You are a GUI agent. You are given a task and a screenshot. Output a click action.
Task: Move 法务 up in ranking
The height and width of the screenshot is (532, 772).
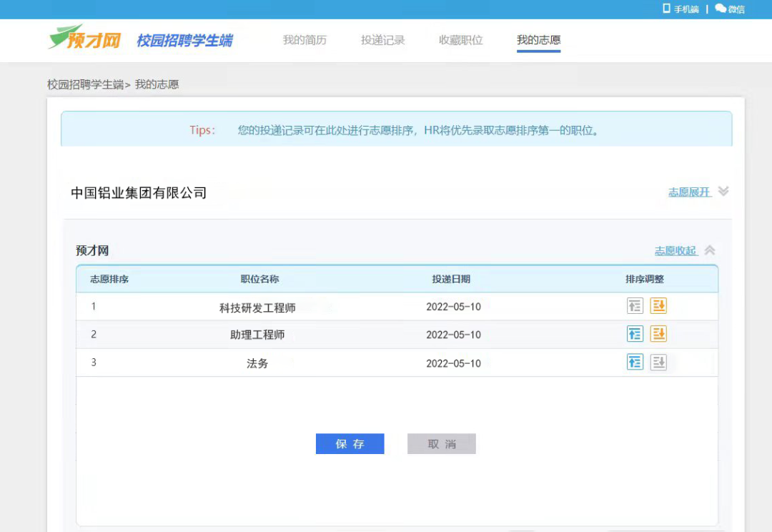[x=635, y=363]
